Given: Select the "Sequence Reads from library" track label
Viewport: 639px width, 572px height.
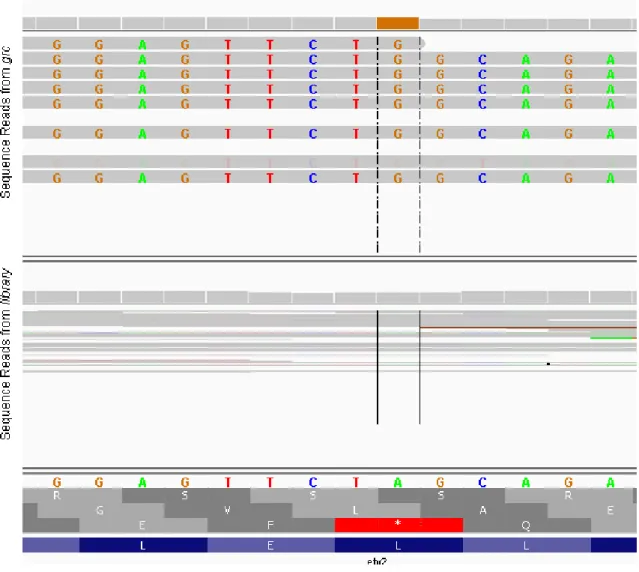Looking at the screenshot, I should (x=6, y=354).
